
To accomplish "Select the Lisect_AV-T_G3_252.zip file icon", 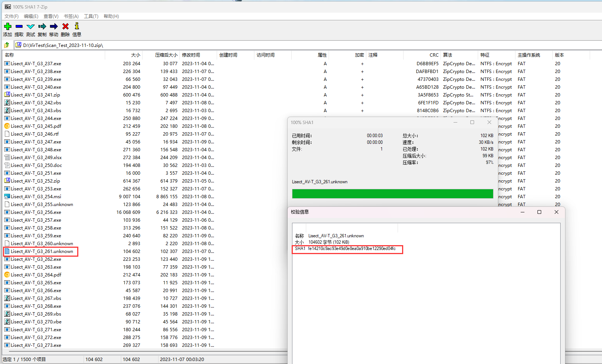I will [7, 181].
